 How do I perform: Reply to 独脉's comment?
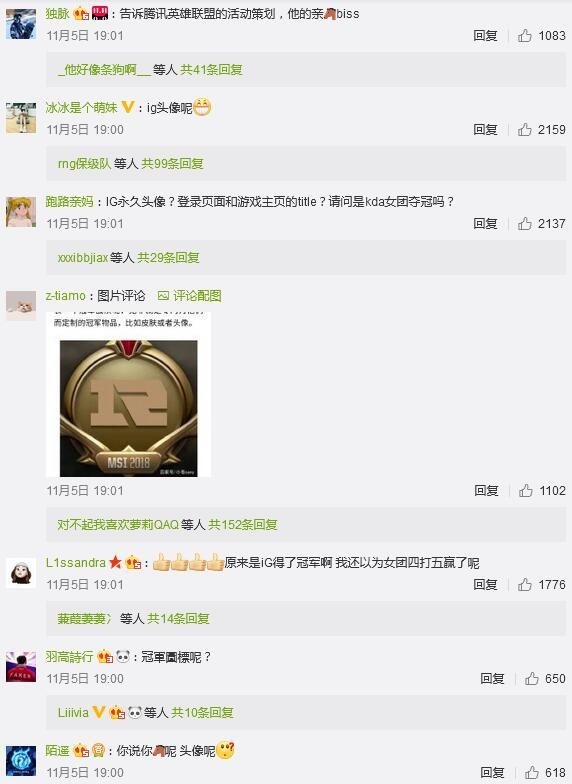point(485,36)
